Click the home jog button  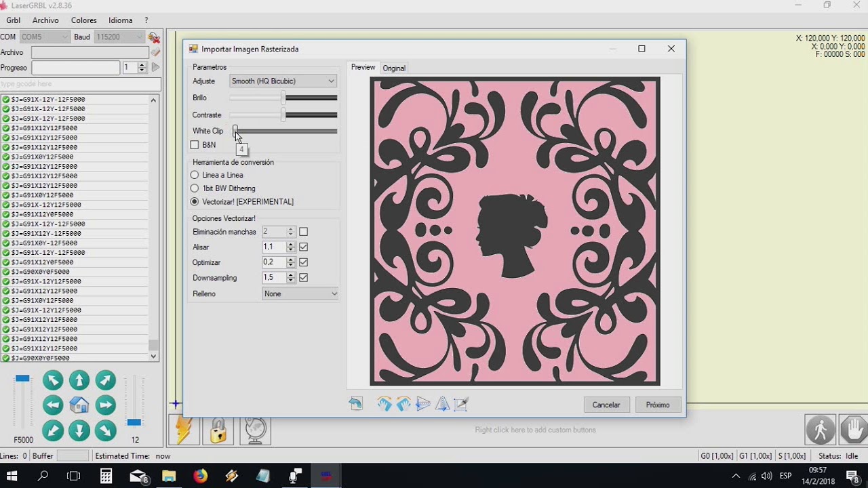(x=79, y=405)
